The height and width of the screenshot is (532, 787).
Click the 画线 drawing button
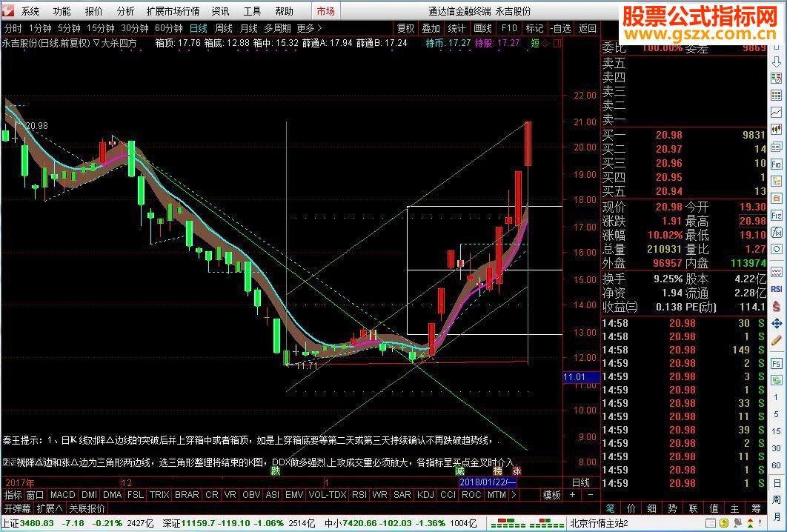coord(482,29)
